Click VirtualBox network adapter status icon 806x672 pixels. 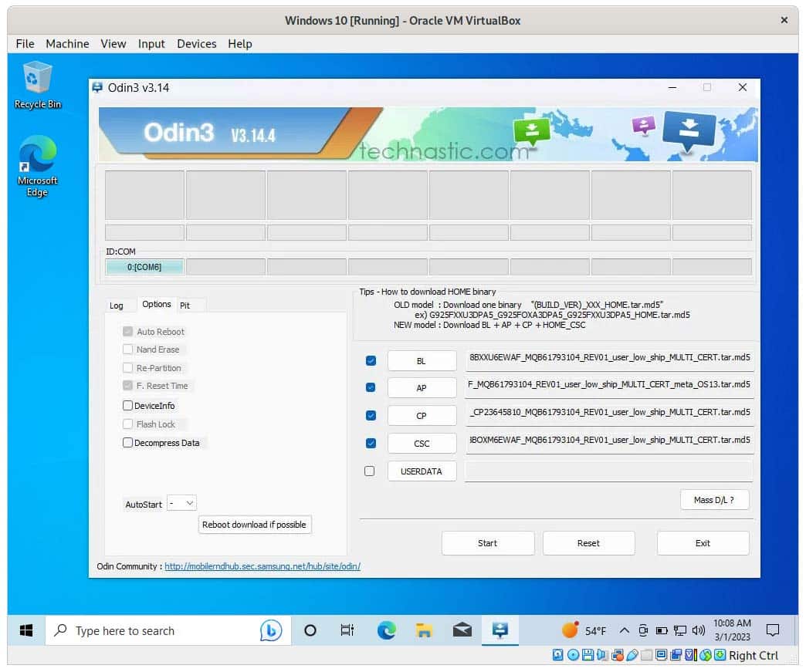point(618,655)
